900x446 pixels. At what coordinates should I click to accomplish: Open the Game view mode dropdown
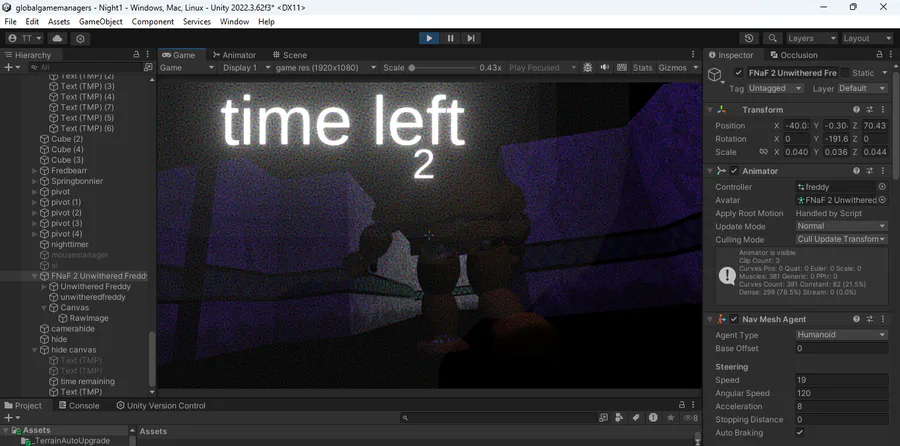click(x=186, y=68)
